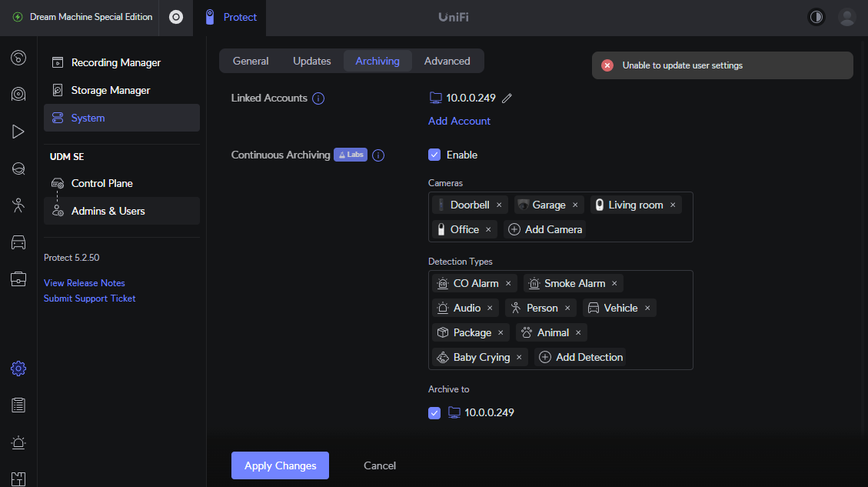
Task: Remove Person detection type
Action: pyautogui.click(x=567, y=308)
